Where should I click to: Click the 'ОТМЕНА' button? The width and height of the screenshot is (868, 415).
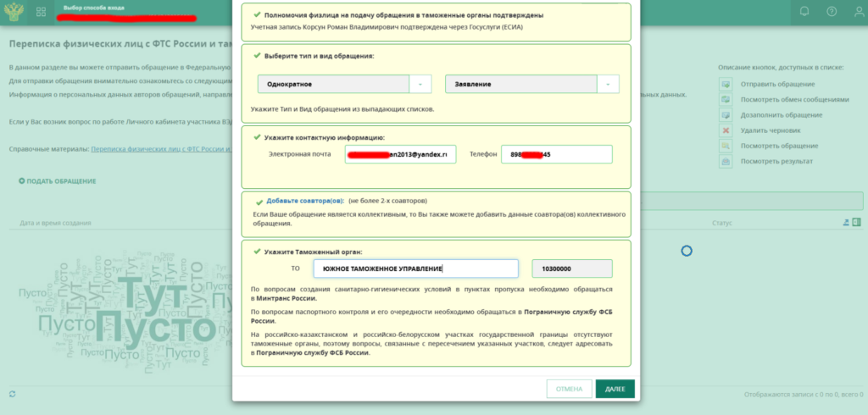pyautogui.click(x=569, y=389)
